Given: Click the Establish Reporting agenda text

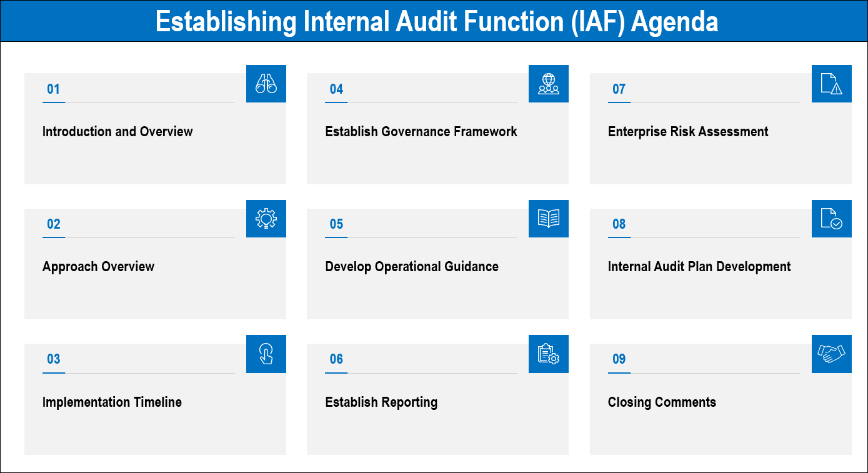Looking at the screenshot, I should [x=381, y=402].
